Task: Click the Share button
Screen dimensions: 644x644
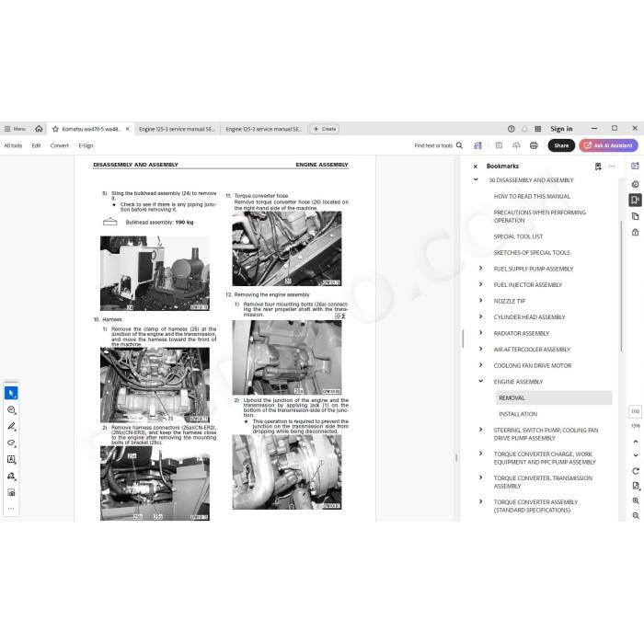Action: [x=561, y=145]
